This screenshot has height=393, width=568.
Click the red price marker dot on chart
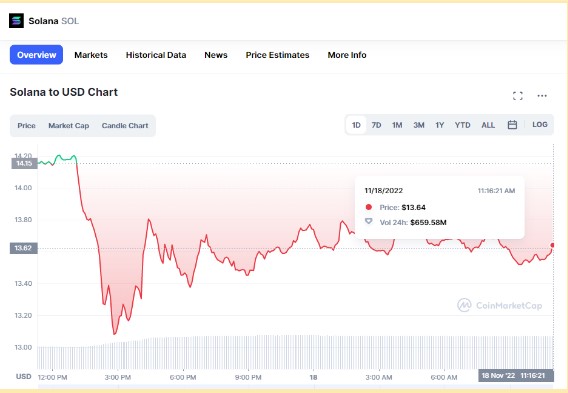click(x=553, y=246)
